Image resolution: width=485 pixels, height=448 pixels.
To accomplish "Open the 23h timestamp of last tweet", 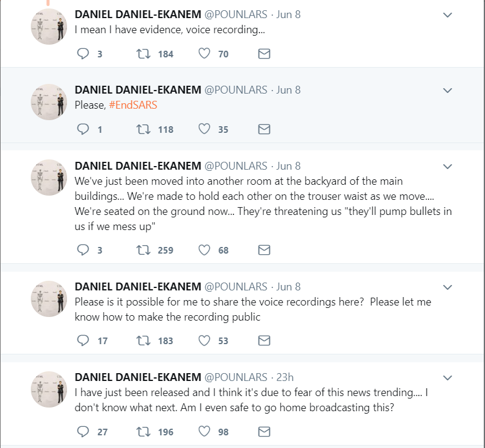I will (285, 377).
